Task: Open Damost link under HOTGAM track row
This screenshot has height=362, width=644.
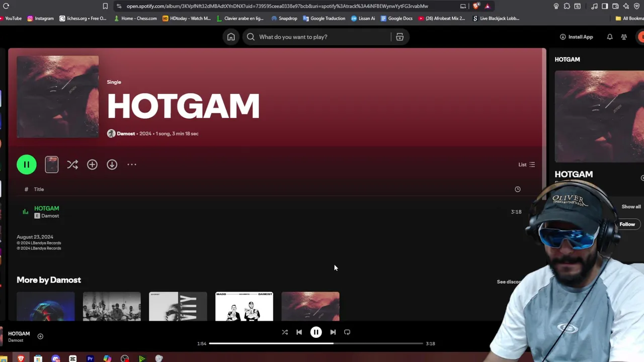Action: click(x=50, y=216)
